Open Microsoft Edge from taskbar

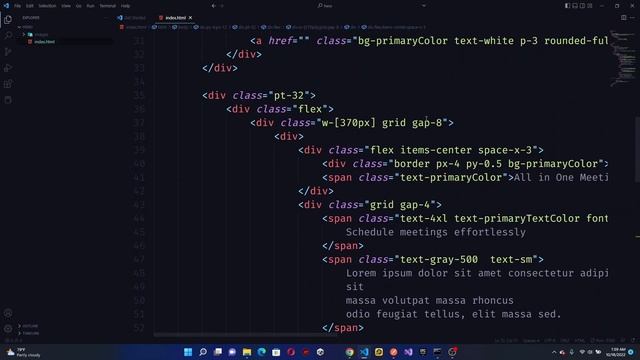coord(262,352)
